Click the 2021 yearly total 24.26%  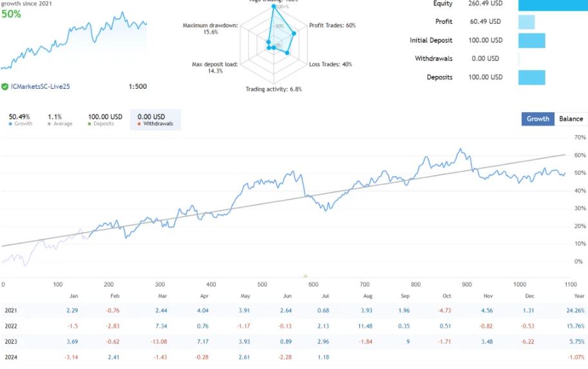(574, 310)
